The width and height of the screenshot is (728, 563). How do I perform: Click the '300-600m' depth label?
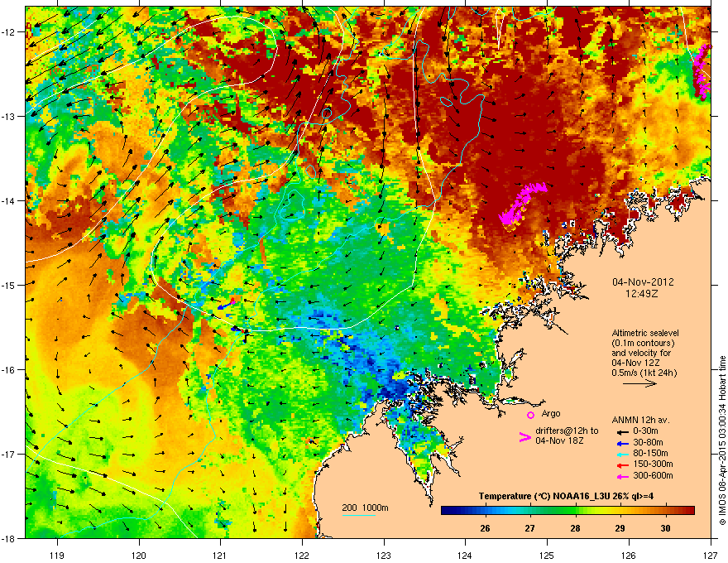pyautogui.click(x=653, y=476)
